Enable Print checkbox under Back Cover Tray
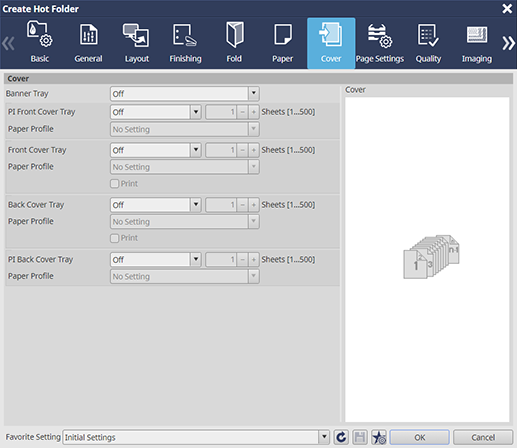The width and height of the screenshot is (517, 448). [114, 238]
